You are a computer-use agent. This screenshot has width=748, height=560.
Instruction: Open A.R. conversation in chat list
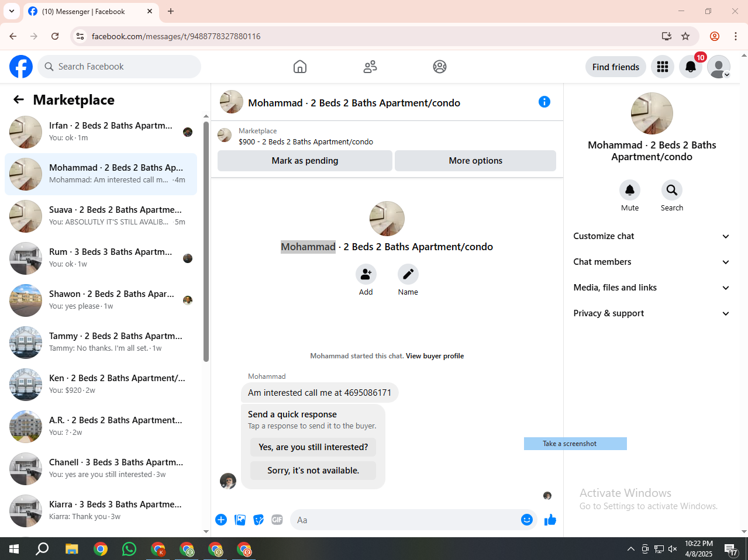pos(101,427)
